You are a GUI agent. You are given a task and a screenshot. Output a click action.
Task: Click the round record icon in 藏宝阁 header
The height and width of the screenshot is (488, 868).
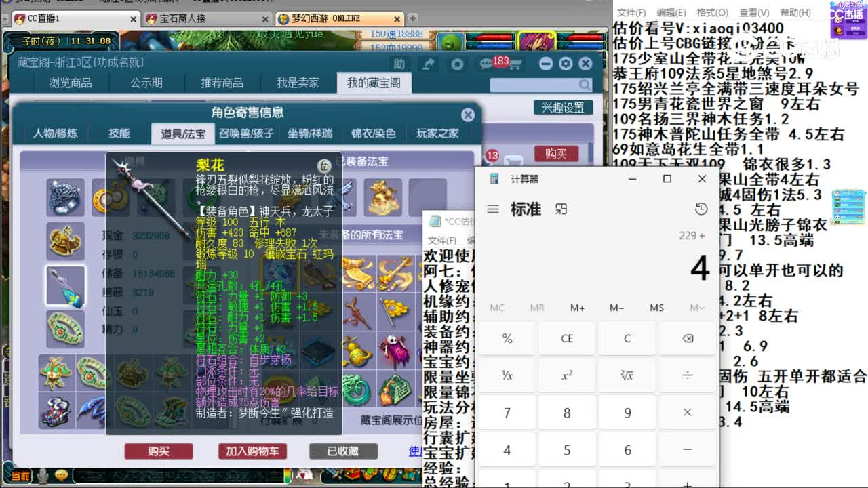click(458, 64)
